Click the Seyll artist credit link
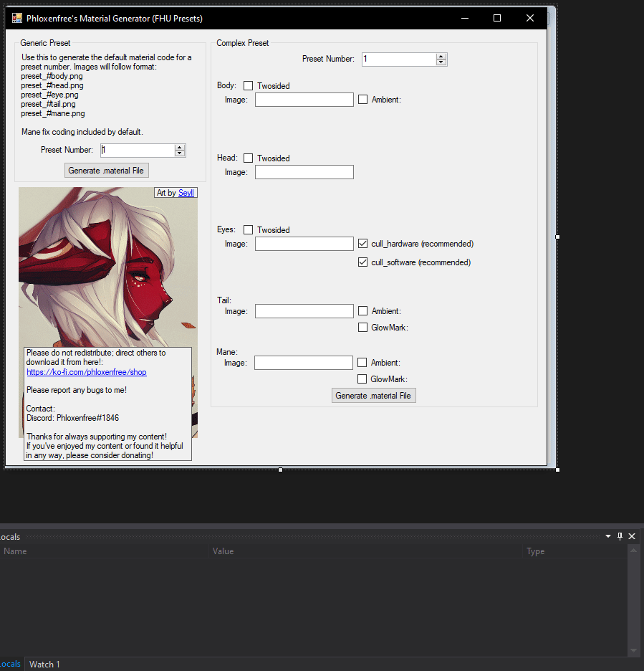Image resolution: width=644 pixels, height=671 pixels. click(x=186, y=192)
